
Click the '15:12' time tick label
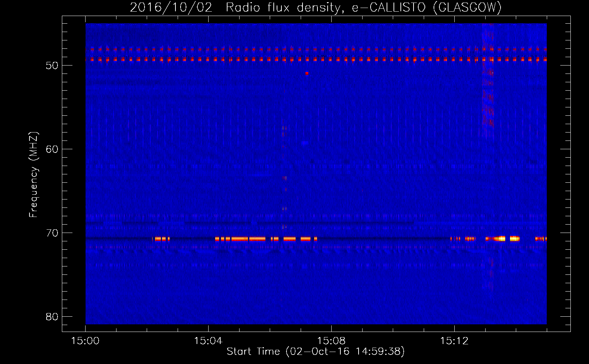click(x=454, y=341)
